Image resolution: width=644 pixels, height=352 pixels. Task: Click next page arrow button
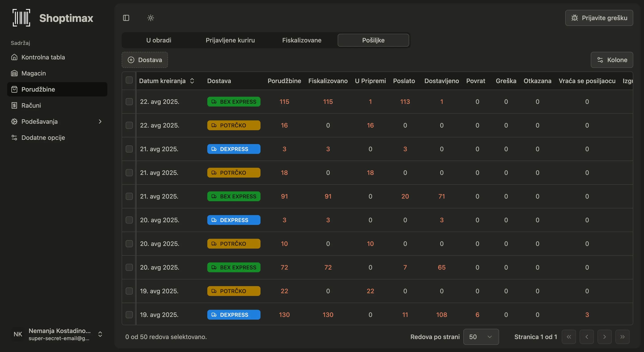[x=604, y=337]
